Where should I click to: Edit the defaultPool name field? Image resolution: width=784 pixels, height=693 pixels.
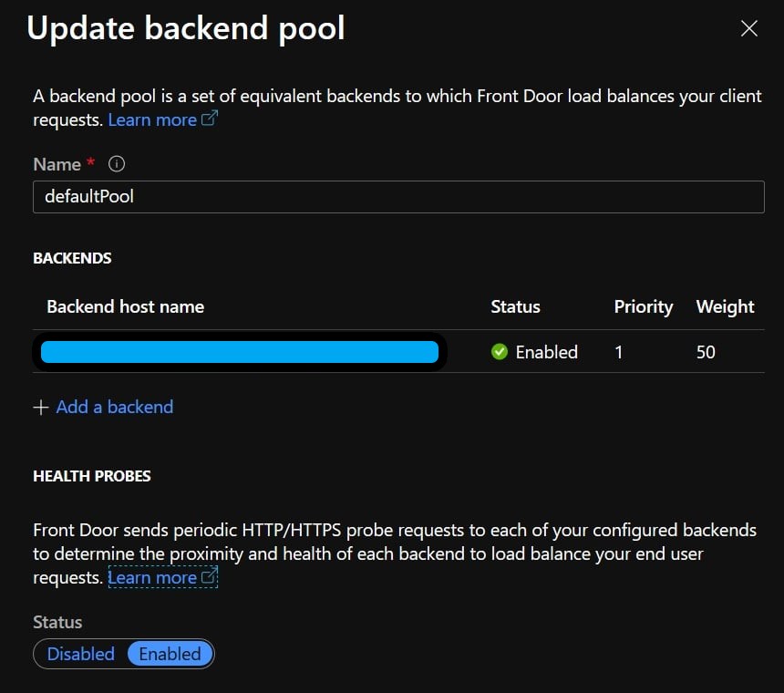[398, 197]
